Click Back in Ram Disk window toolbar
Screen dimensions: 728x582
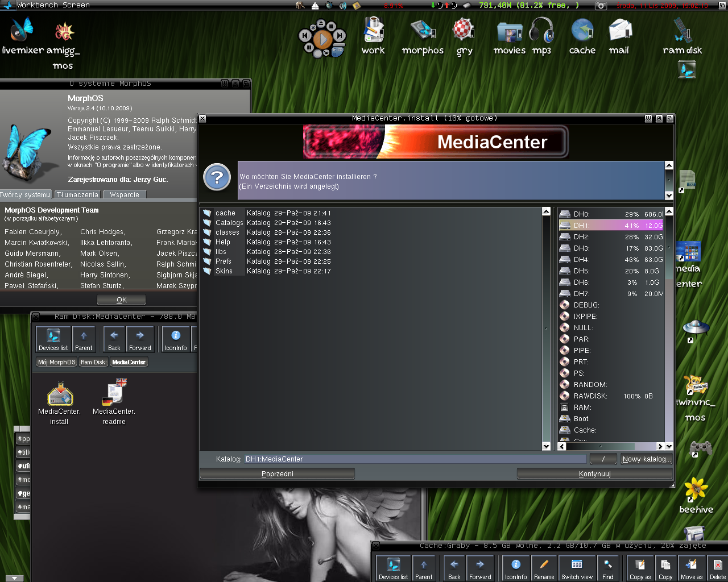pos(114,339)
